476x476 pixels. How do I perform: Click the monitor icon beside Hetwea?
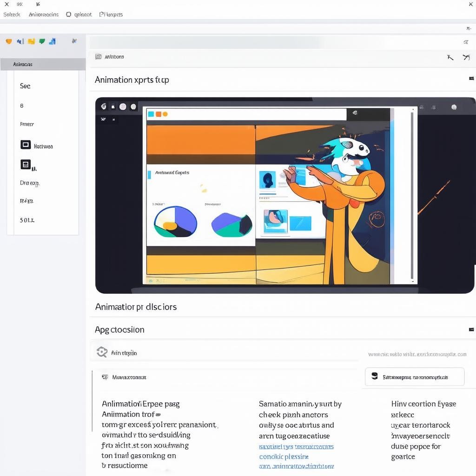pos(26,145)
